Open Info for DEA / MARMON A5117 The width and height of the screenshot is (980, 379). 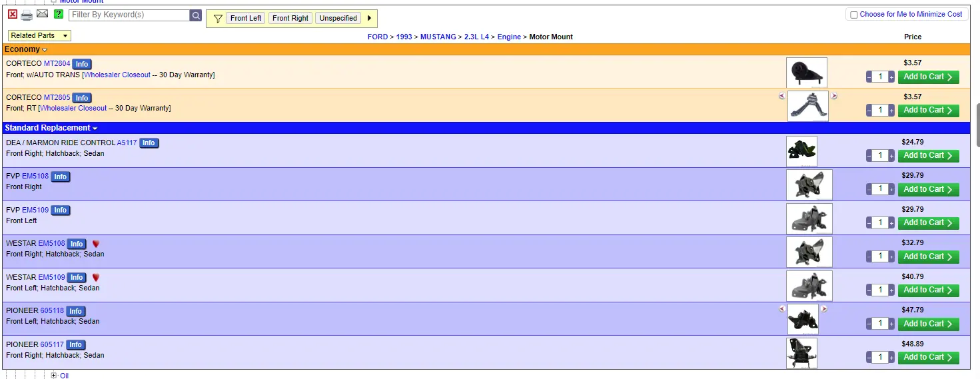coord(149,143)
